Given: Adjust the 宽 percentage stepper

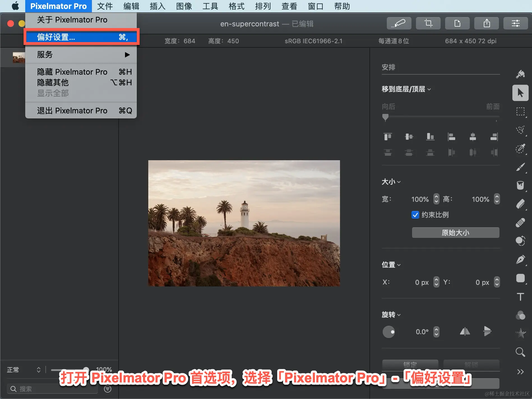Looking at the screenshot, I should [x=436, y=199].
